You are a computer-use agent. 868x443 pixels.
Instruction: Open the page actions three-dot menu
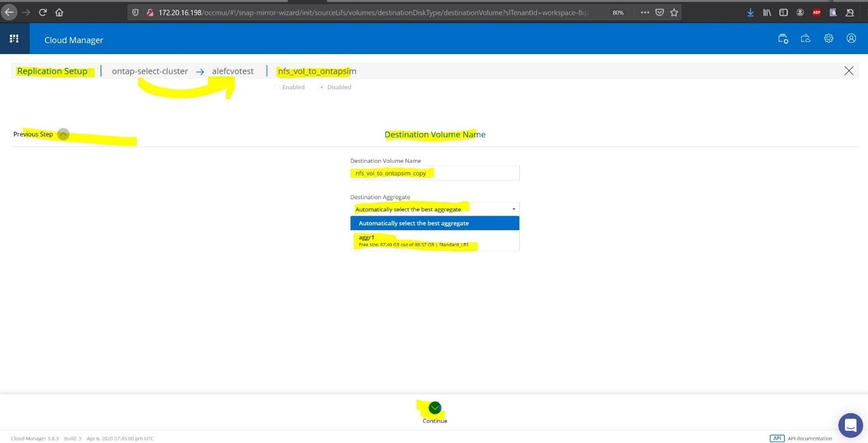[x=644, y=12]
